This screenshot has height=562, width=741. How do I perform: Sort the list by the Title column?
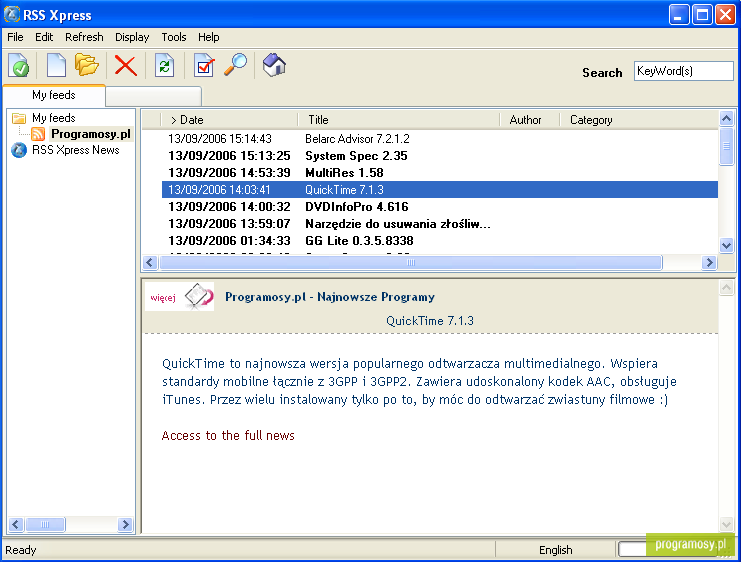[x=398, y=120]
